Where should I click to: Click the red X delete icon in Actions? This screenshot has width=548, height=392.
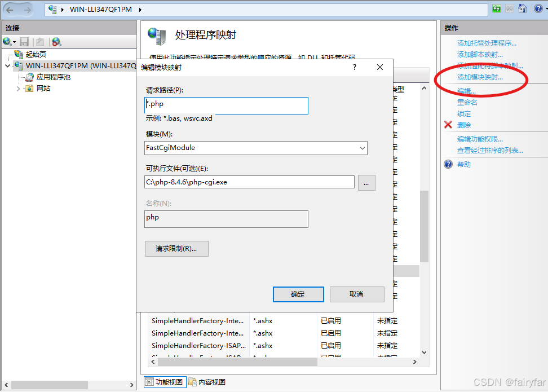pos(448,125)
